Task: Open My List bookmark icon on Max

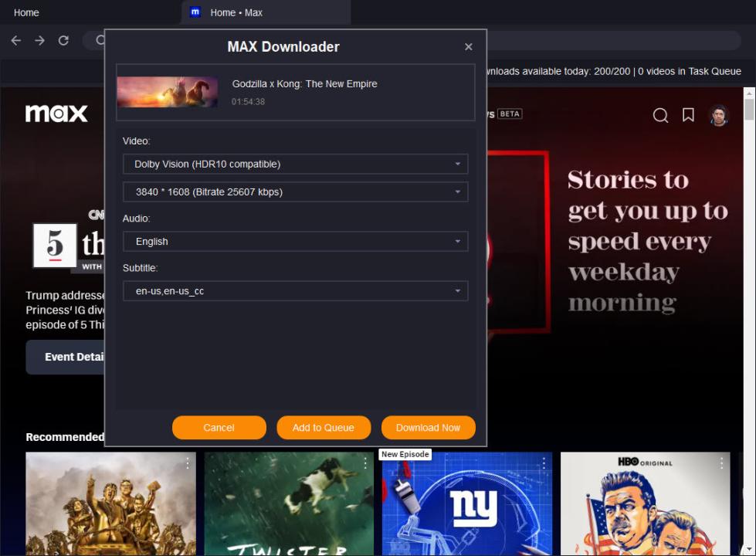Action: [689, 115]
